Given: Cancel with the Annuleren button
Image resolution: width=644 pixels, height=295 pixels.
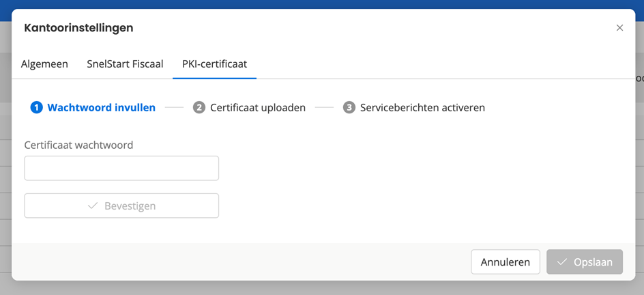Looking at the screenshot, I should [505, 262].
